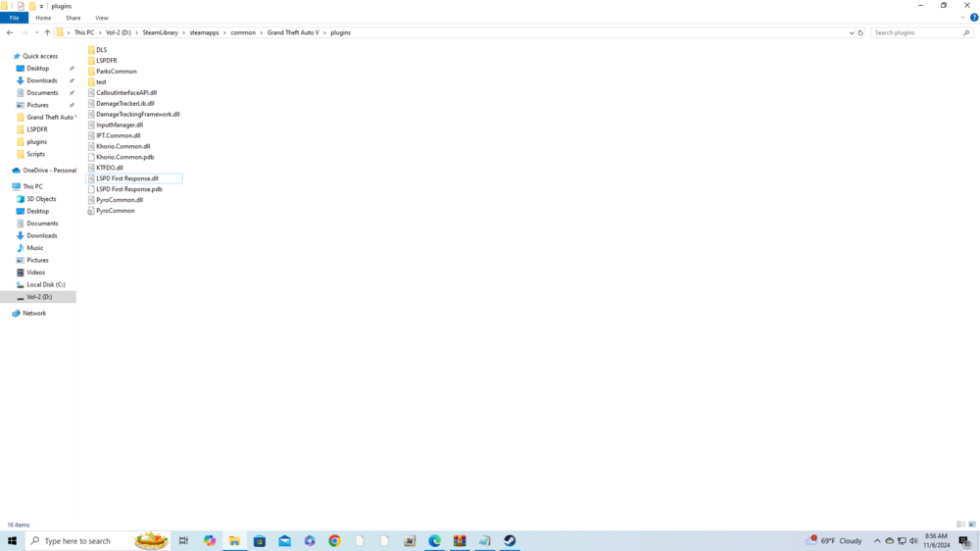Select LSPD First Response.pdb file
This screenshot has width=980, height=551.
tap(125, 189)
